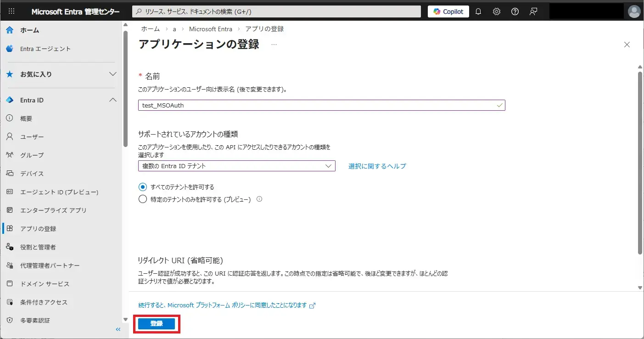Click the Copilot button
Screen dimensions: 644x339
tap(448, 11)
